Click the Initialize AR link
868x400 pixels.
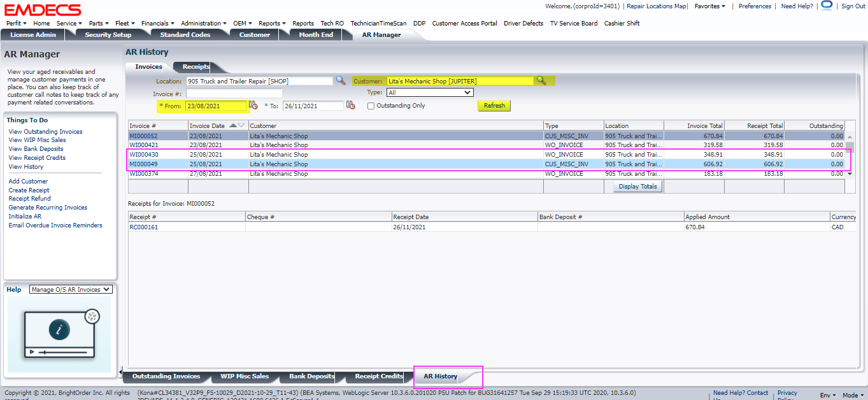point(24,217)
